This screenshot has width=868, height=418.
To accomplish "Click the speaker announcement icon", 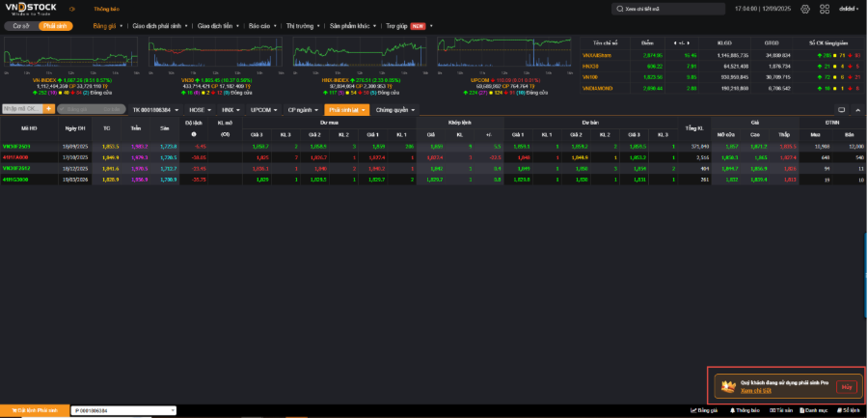I will coord(71,9).
